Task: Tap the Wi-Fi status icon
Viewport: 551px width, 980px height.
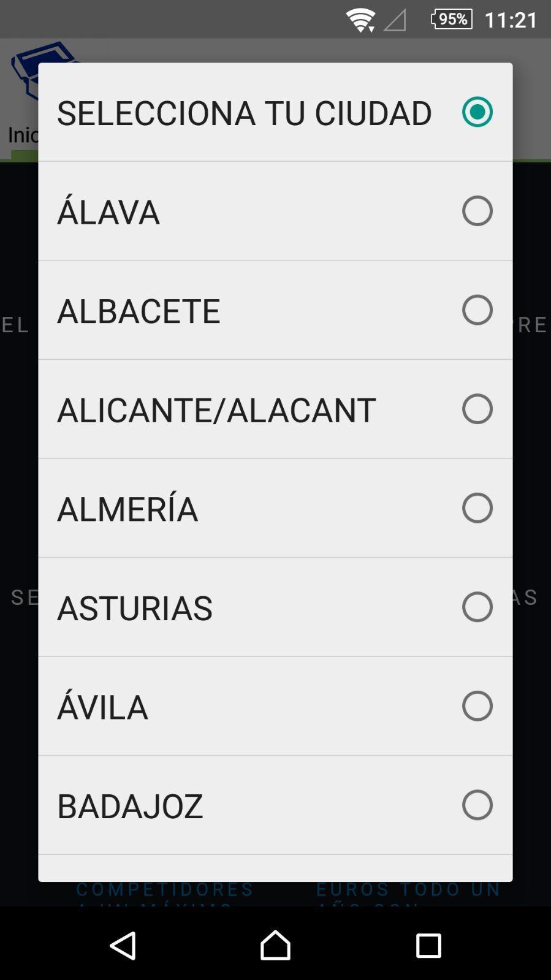Action: (360, 20)
